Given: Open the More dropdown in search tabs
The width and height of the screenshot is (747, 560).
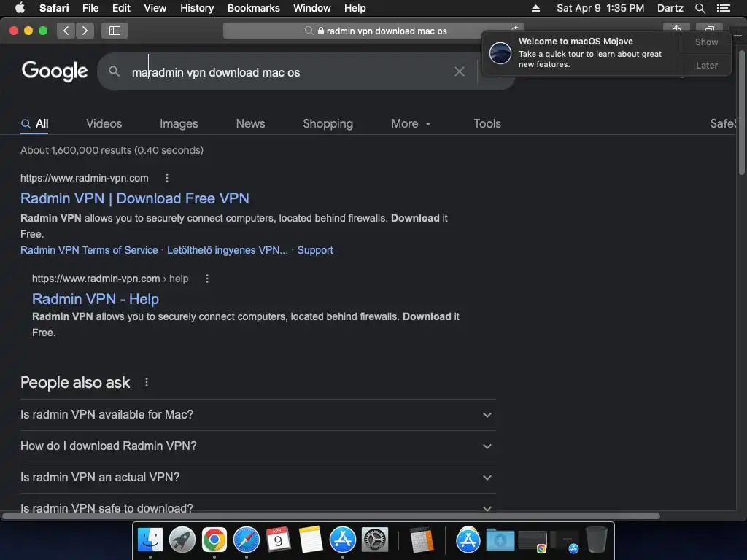Looking at the screenshot, I should 411,124.
